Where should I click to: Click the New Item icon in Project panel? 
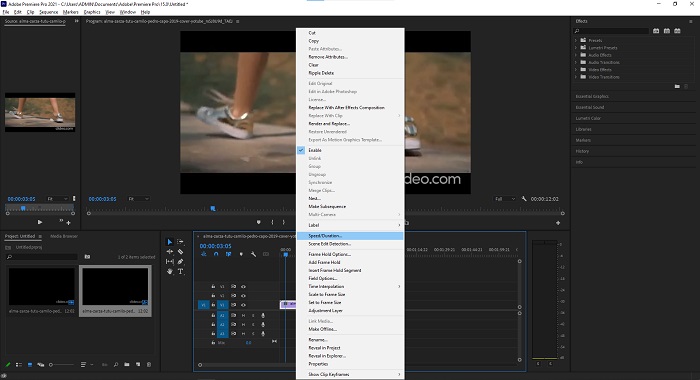(138, 365)
